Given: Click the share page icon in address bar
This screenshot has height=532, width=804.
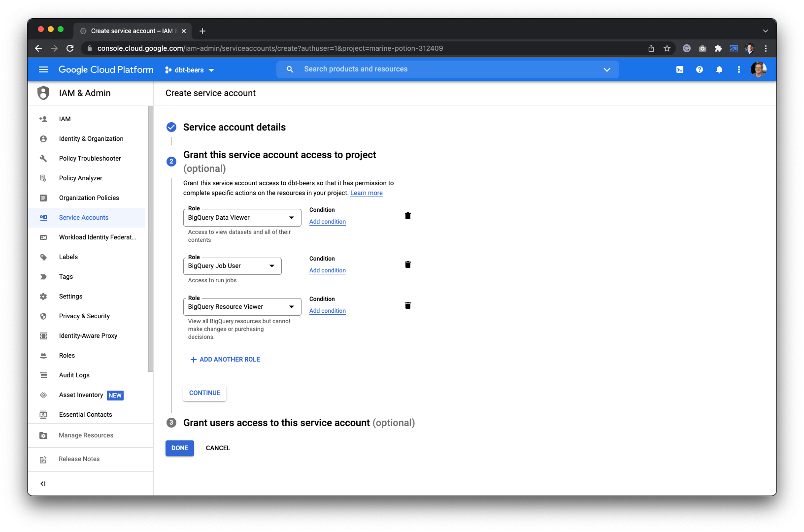Looking at the screenshot, I should pyautogui.click(x=651, y=48).
